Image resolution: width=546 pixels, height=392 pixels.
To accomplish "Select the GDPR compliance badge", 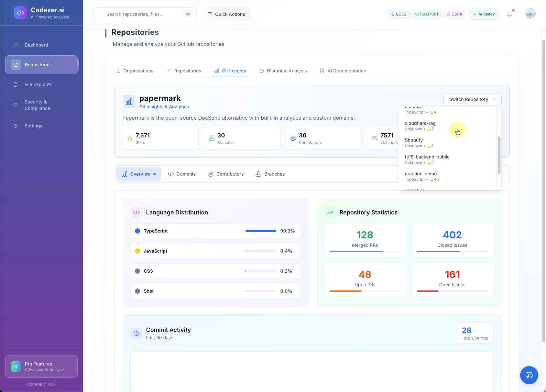I will click(454, 14).
